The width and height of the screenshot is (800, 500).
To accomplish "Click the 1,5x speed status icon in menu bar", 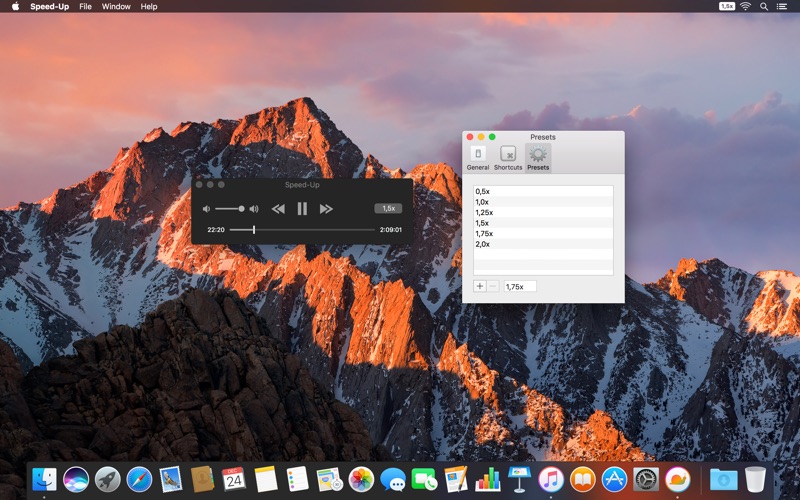I will click(726, 6).
